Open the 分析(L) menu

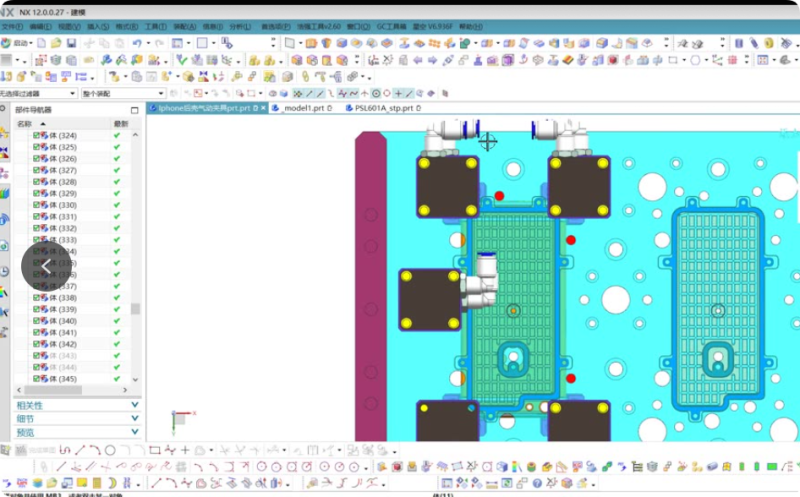pos(240,27)
